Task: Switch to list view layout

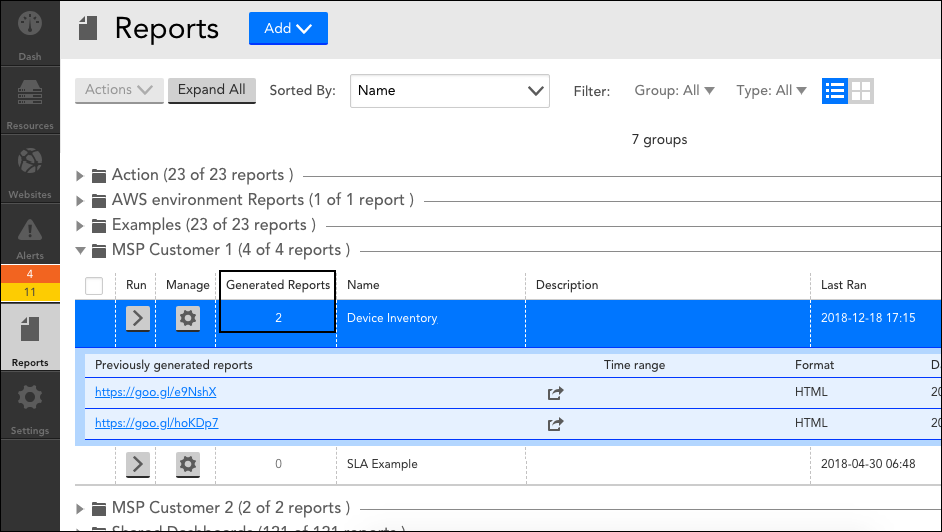Action: click(x=834, y=91)
